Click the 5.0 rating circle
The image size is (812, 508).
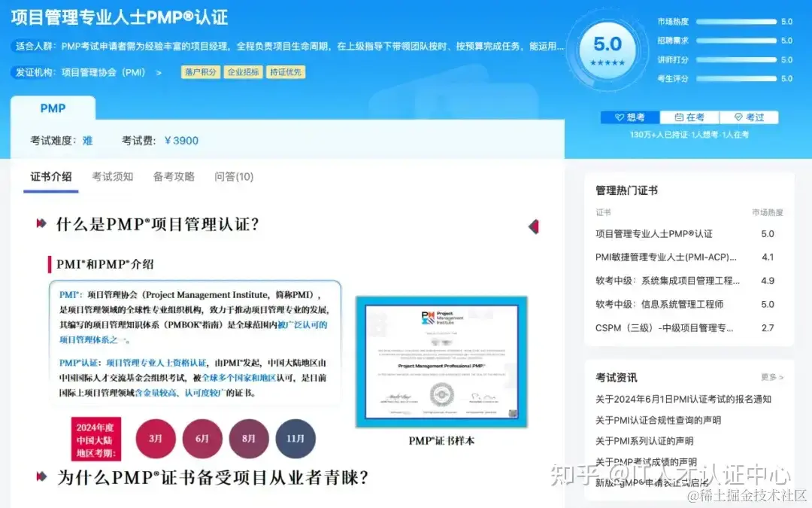(x=608, y=50)
